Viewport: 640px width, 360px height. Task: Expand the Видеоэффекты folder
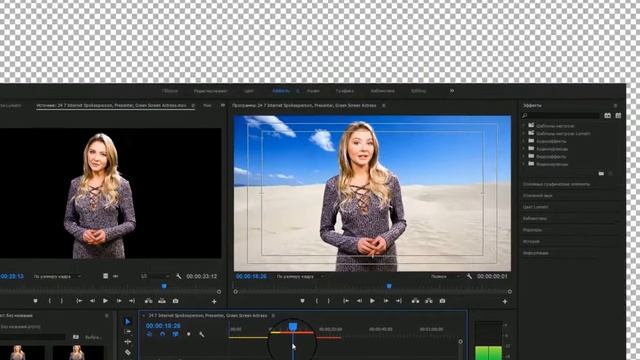(x=524, y=157)
